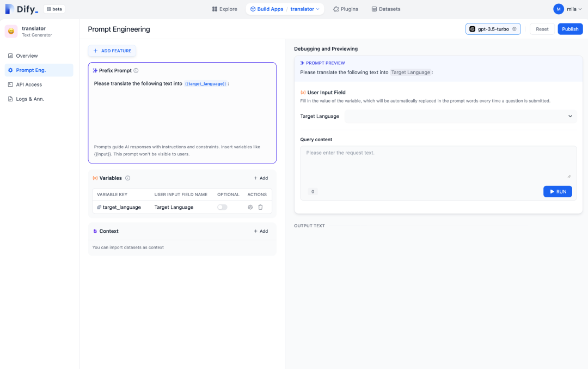Toggle target_language optional switch
This screenshot has height=369, width=588.
[x=222, y=207]
